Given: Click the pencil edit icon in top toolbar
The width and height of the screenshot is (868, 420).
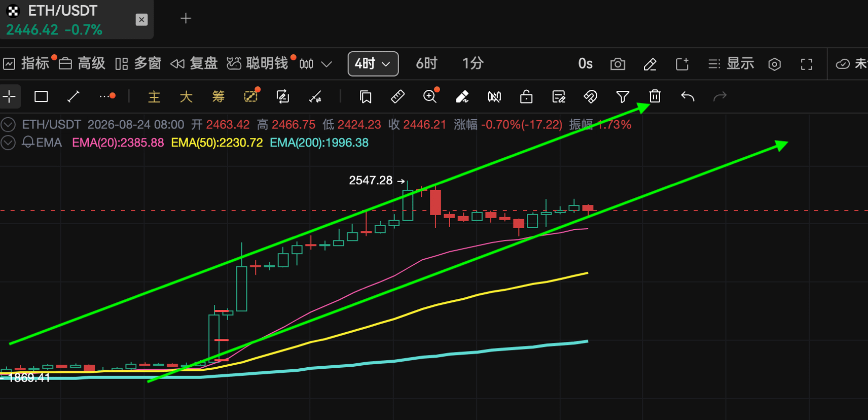Looking at the screenshot, I should click(x=650, y=64).
